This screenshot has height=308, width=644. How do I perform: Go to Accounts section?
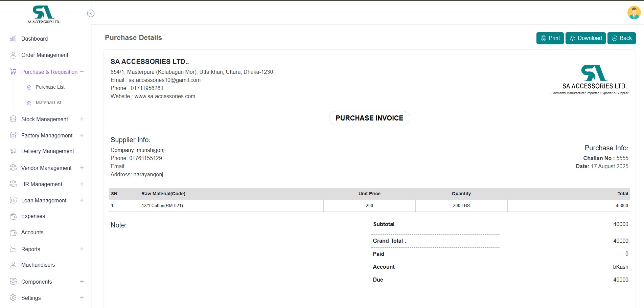point(32,233)
